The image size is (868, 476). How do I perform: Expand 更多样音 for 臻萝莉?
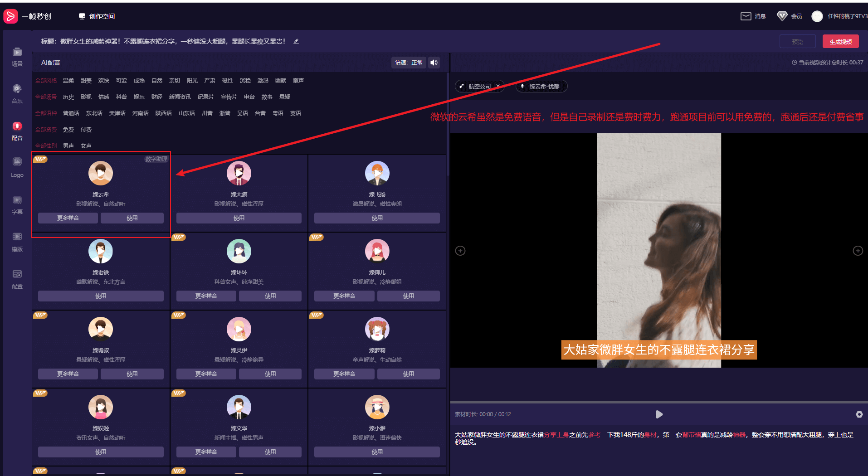pyautogui.click(x=345, y=374)
